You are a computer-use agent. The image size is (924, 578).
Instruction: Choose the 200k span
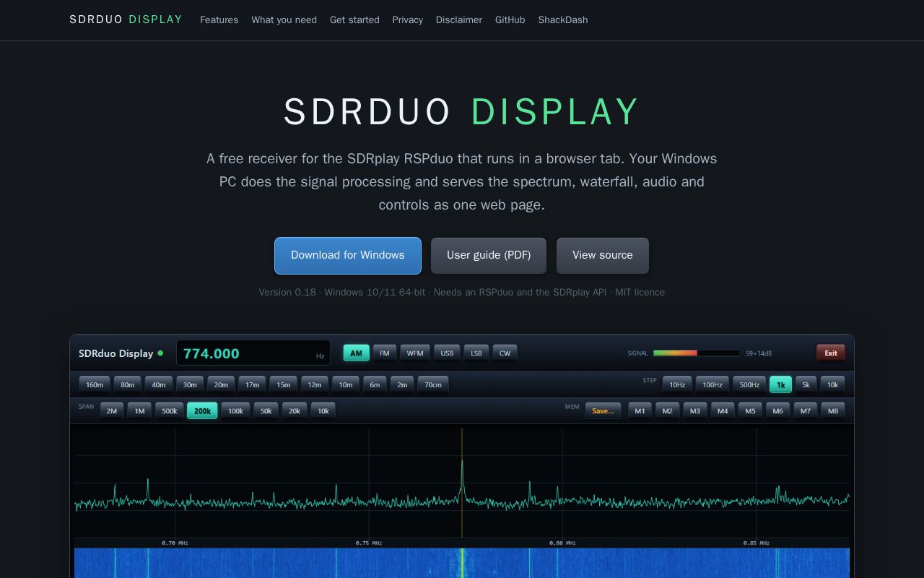click(202, 410)
